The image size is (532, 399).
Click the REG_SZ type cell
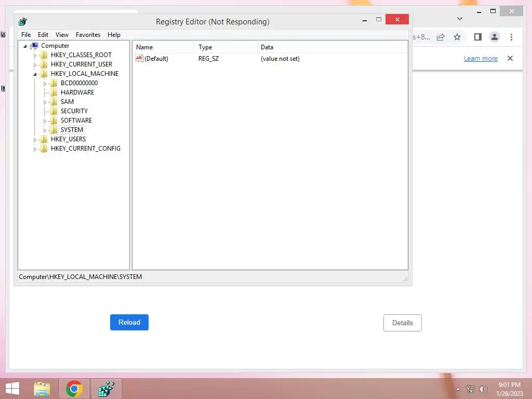[209, 58]
